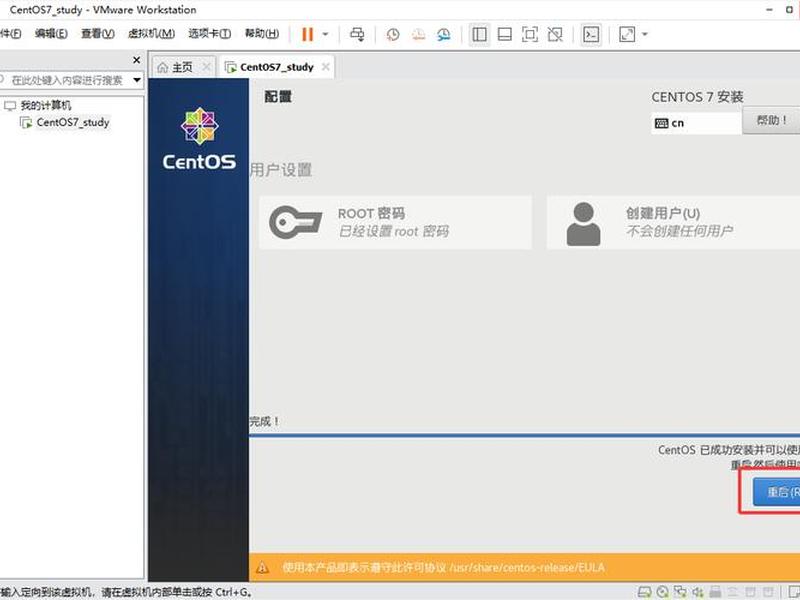800x600 pixels.
Task: Open the 帮助(H) menu
Action: [x=262, y=34]
